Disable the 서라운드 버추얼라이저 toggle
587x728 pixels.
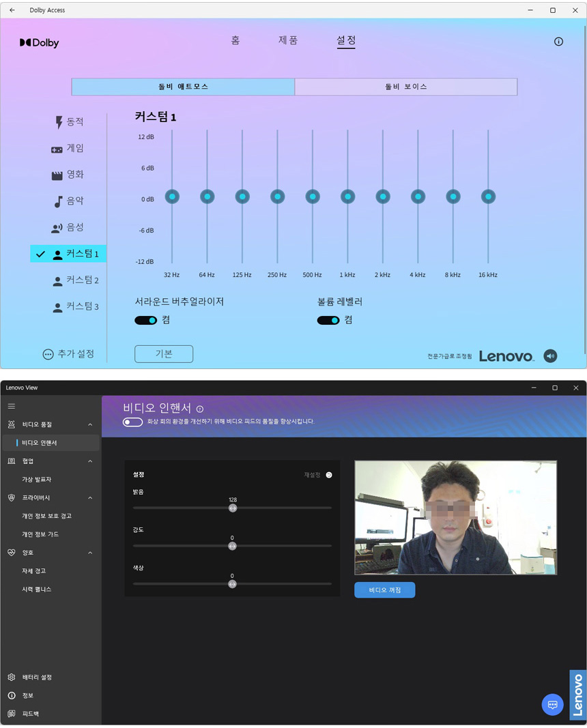point(145,320)
